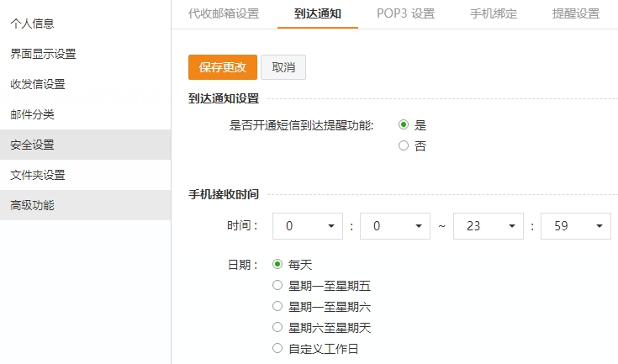
Task: Select the 自定义工作日 option
Action: (278, 348)
